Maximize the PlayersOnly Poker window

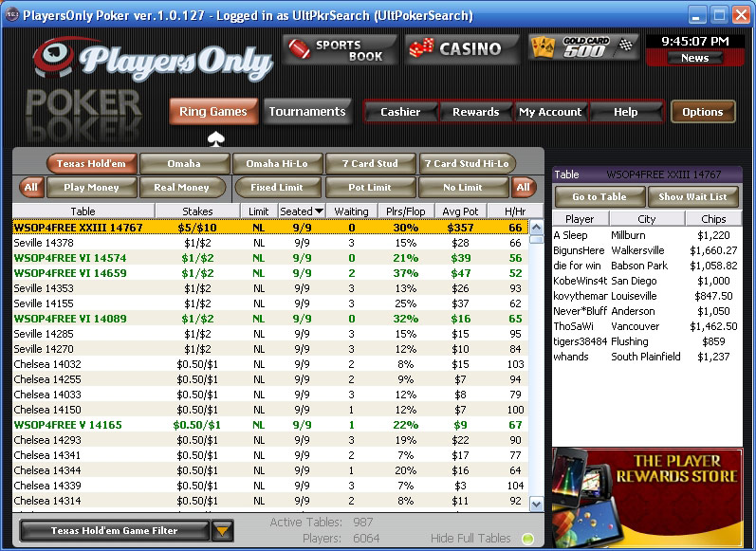pos(719,15)
